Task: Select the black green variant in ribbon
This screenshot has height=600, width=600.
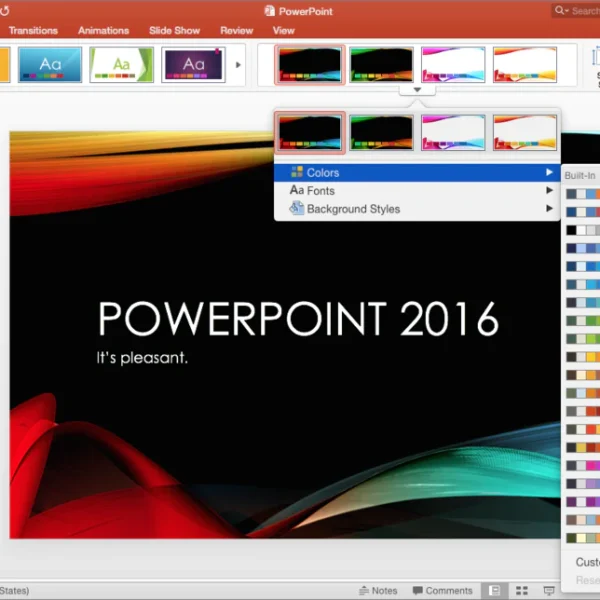Action: pos(382,65)
